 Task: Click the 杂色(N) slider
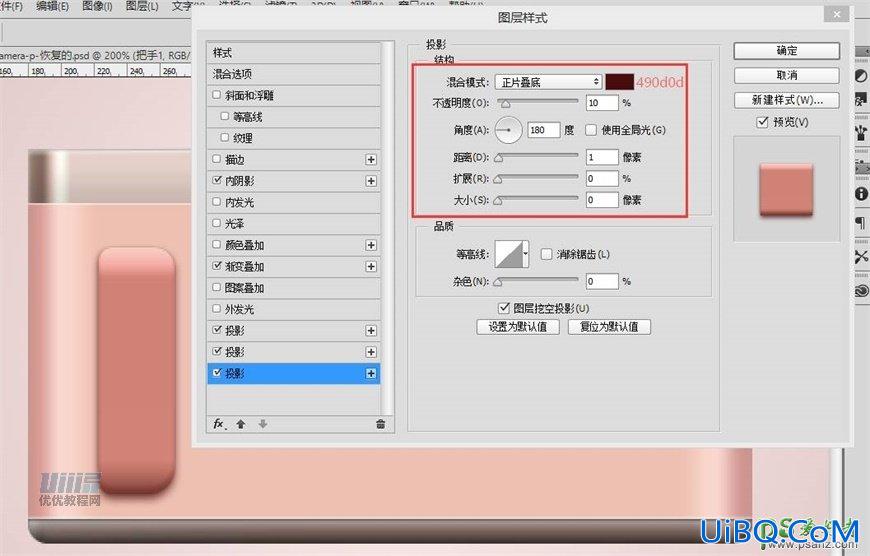(x=537, y=281)
